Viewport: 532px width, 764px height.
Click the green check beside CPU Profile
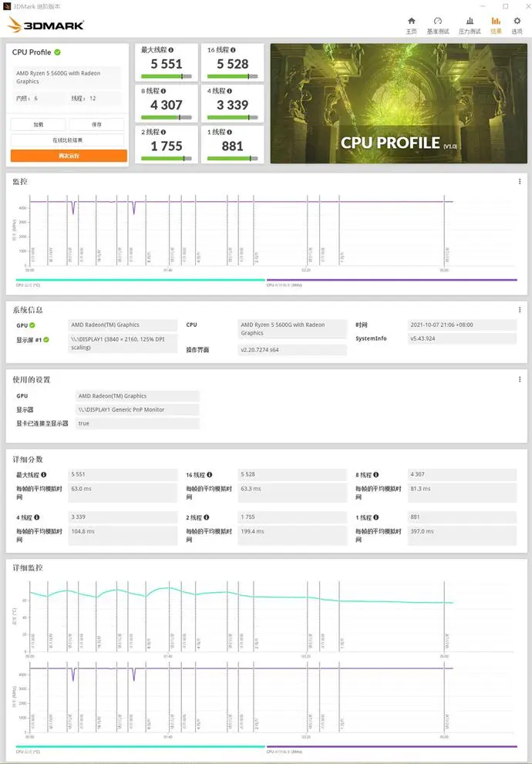[58, 52]
